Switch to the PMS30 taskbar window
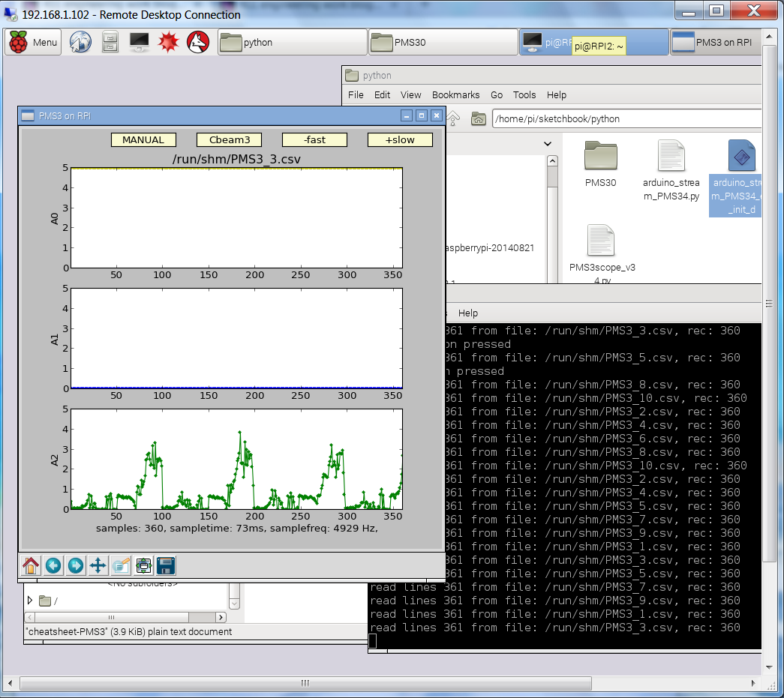Viewport: 784px width, 698px height. 443,42
